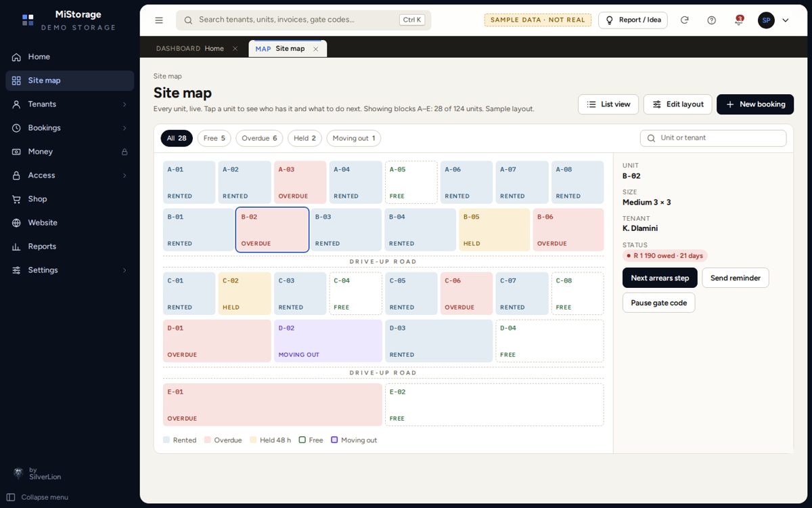Click the Send reminder button
The width and height of the screenshot is (812, 508).
click(x=736, y=278)
